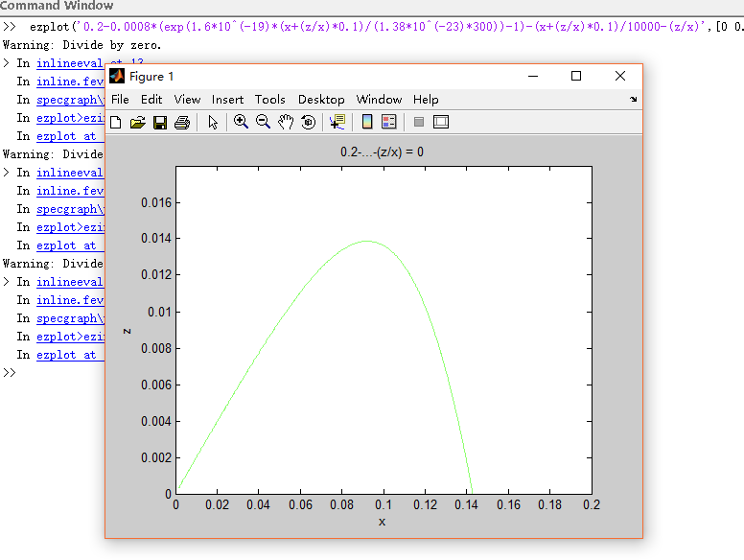Insert a legend using the toolbar icon

[389, 122]
